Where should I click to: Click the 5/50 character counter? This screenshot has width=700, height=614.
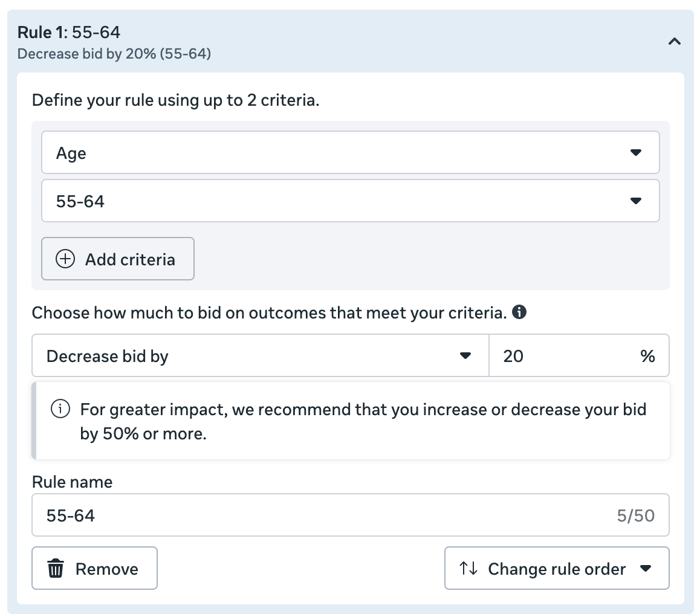tap(635, 515)
